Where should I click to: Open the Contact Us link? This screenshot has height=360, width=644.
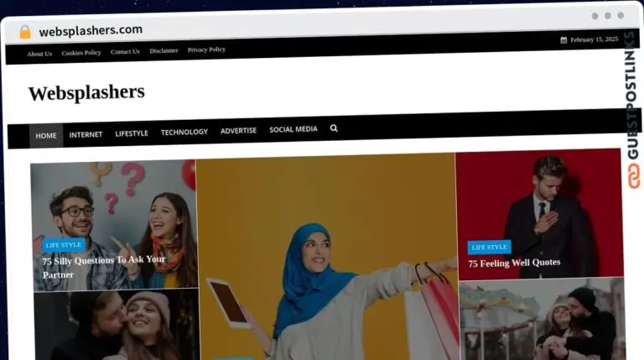(x=125, y=52)
